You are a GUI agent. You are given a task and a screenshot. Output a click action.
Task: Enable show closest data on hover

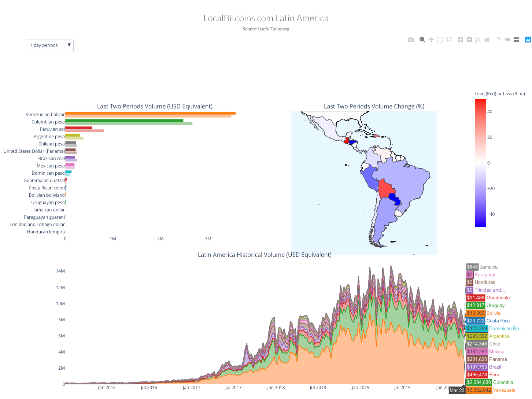[x=507, y=40]
